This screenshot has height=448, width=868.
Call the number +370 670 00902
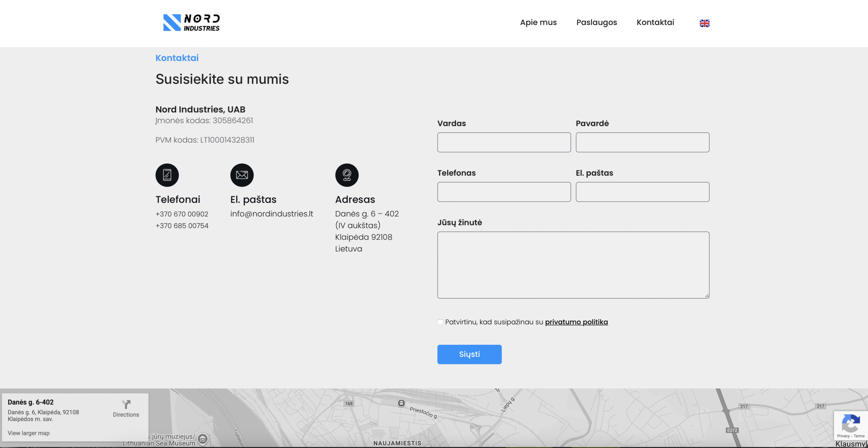pyautogui.click(x=182, y=214)
